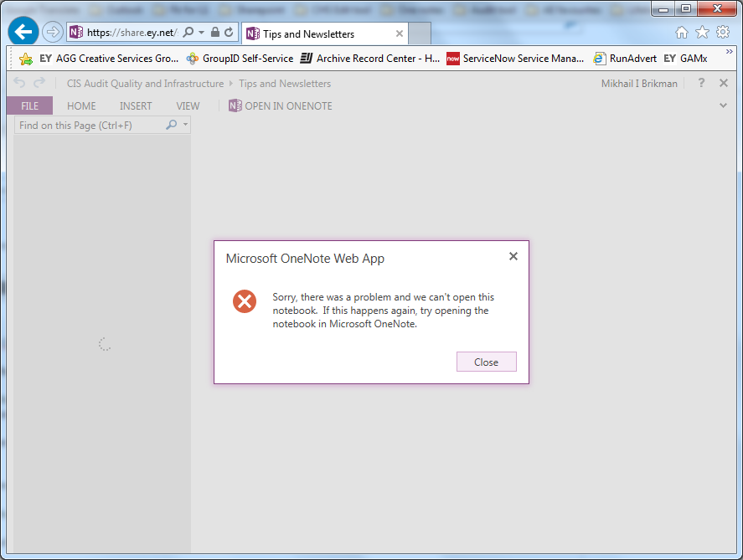Open the address bar dropdown arrow

[x=201, y=32]
